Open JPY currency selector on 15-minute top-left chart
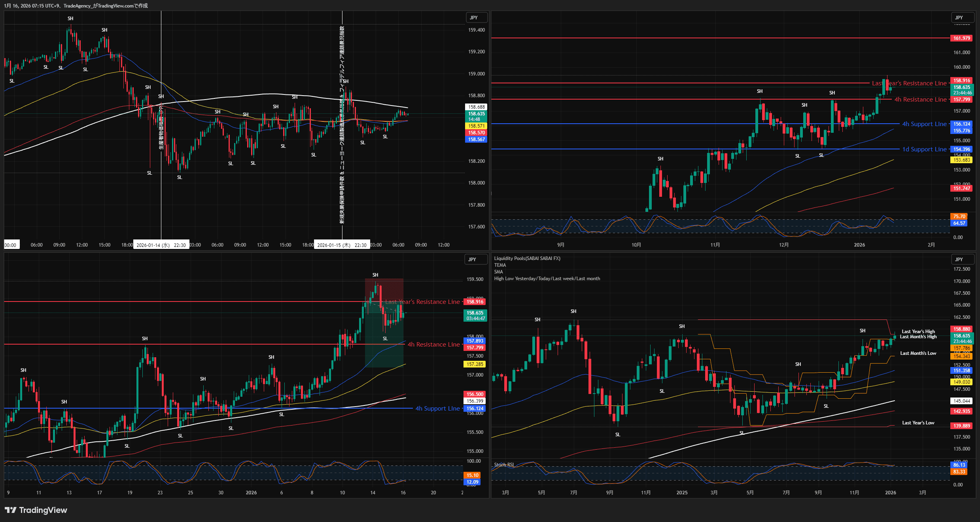The image size is (980, 522). pyautogui.click(x=474, y=18)
